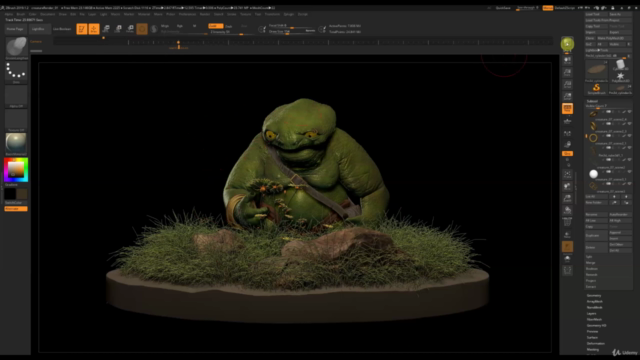Click the Solo mode shelf icon
The image size is (640, 360).
[567, 258]
